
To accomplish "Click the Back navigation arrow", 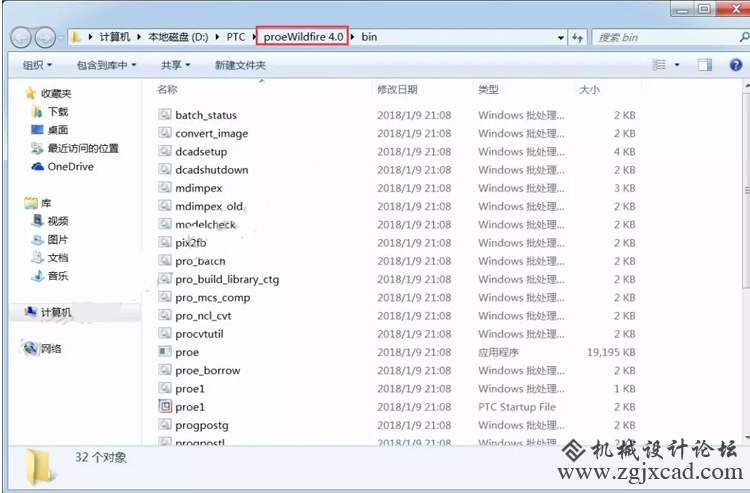I will pos(22,37).
